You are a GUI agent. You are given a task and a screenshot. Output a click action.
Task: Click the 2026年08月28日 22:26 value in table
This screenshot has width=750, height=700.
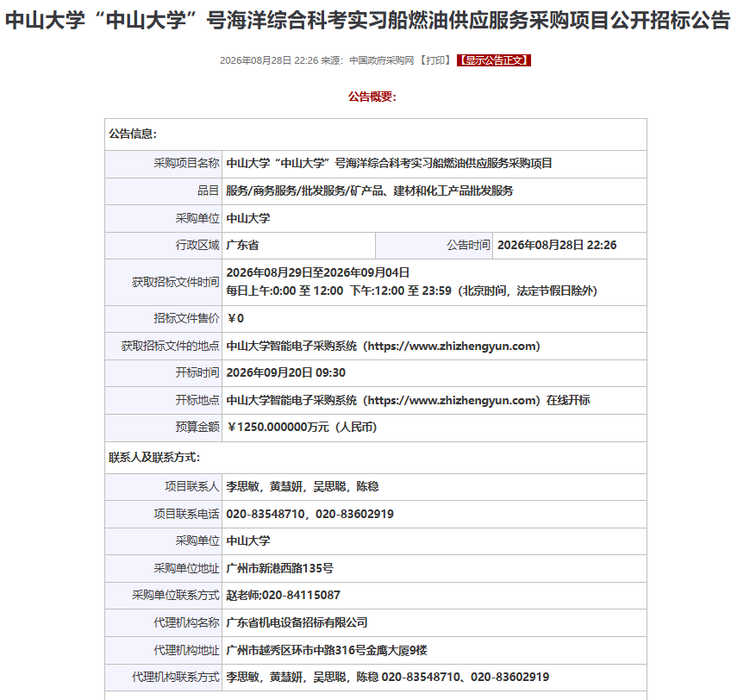557,246
